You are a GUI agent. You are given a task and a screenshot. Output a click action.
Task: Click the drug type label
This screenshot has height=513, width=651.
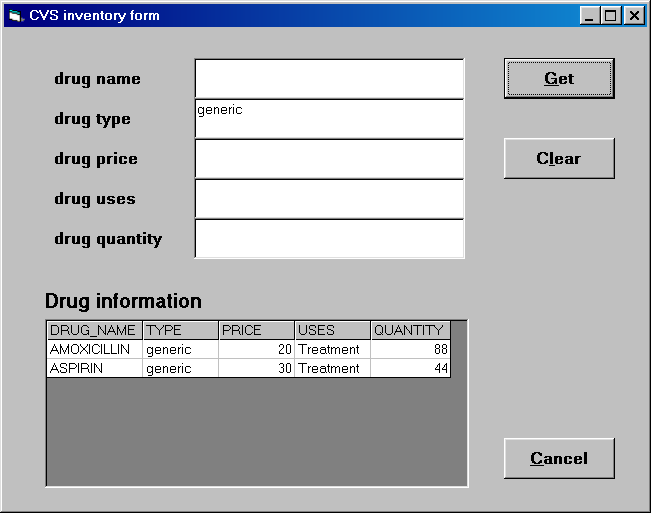[x=92, y=119]
